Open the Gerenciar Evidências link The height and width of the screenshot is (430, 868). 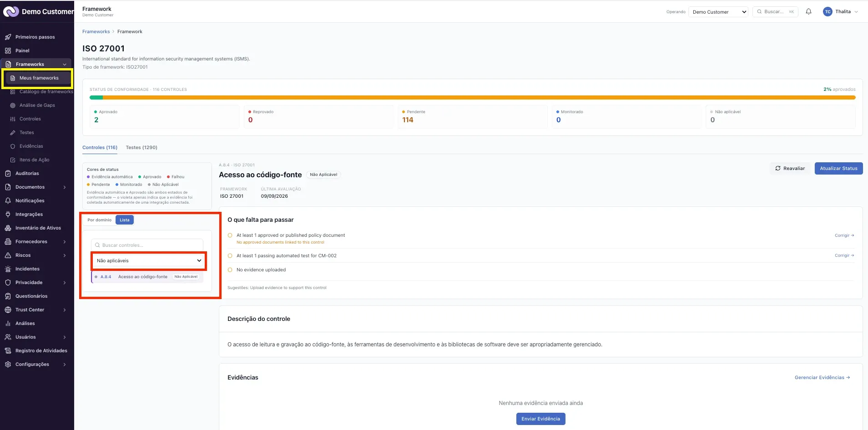(x=822, y=377)
